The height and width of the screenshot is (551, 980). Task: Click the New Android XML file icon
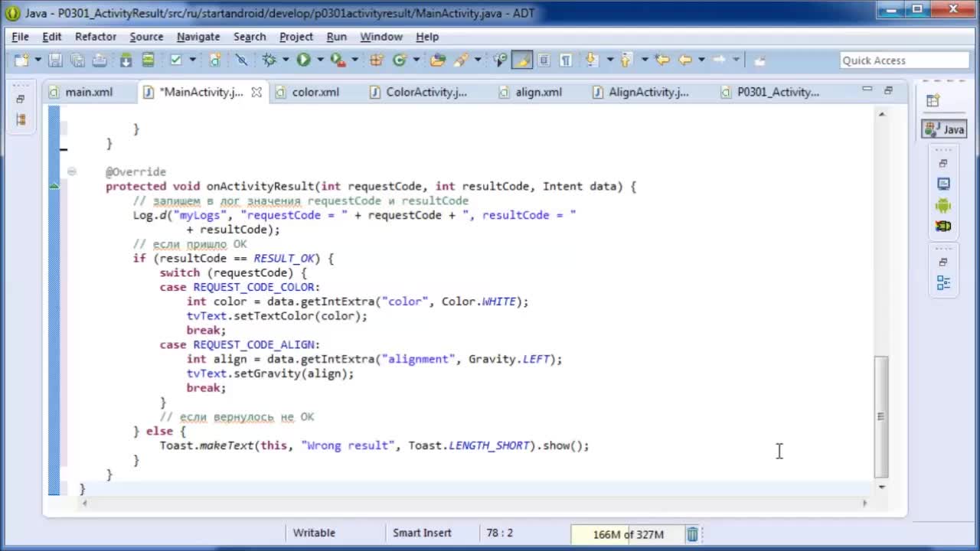[x=215, y=60]
